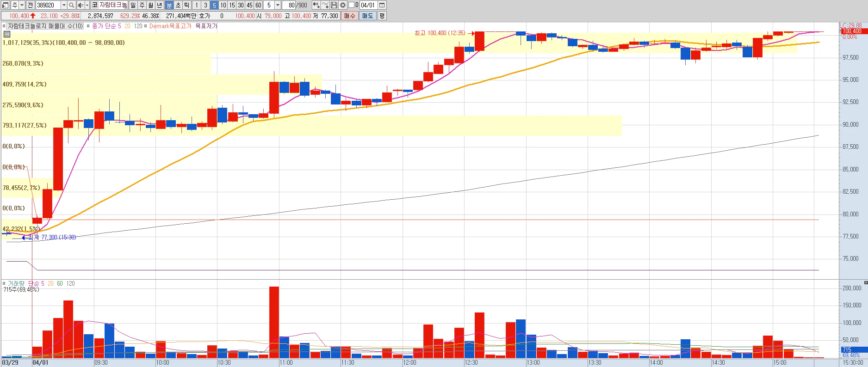
Task: Click the line chart add indicator icon
Action: 325,5
